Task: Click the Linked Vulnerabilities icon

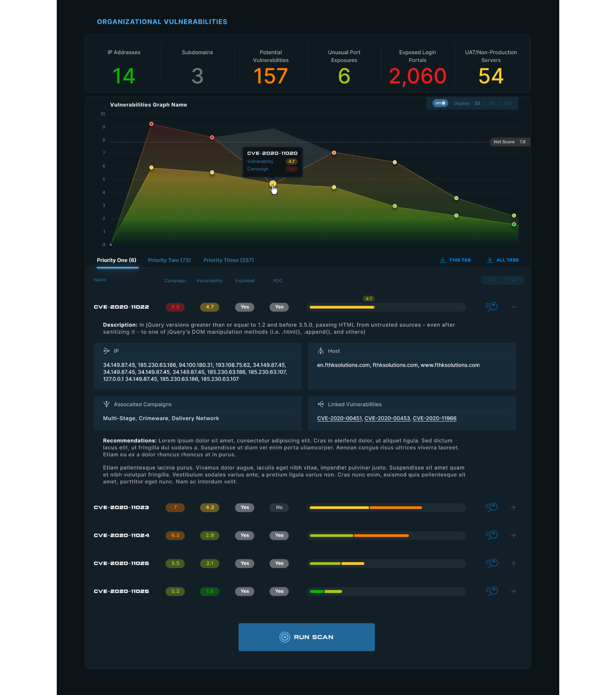Action: point(321,404)
